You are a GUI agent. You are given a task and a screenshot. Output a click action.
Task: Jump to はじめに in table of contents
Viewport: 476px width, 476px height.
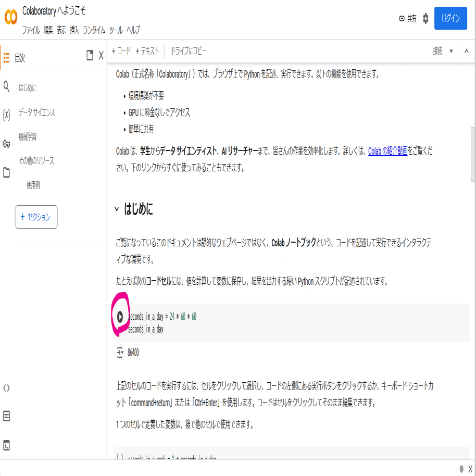point(27,88)
